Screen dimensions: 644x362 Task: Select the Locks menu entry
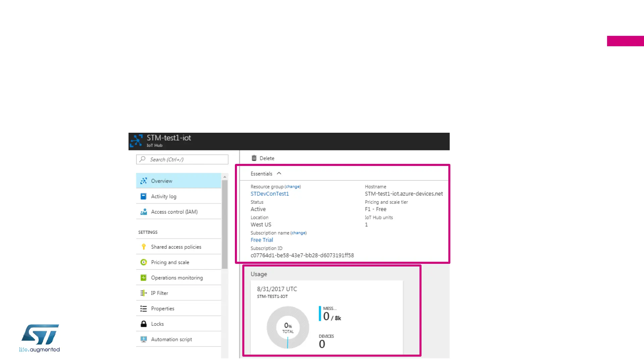179,324
